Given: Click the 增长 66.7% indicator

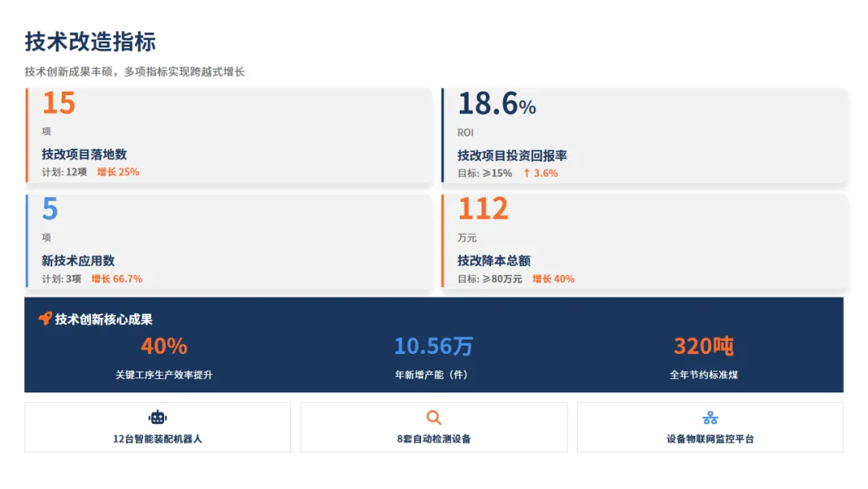Looking at the screenshot, I should [117, 278].
